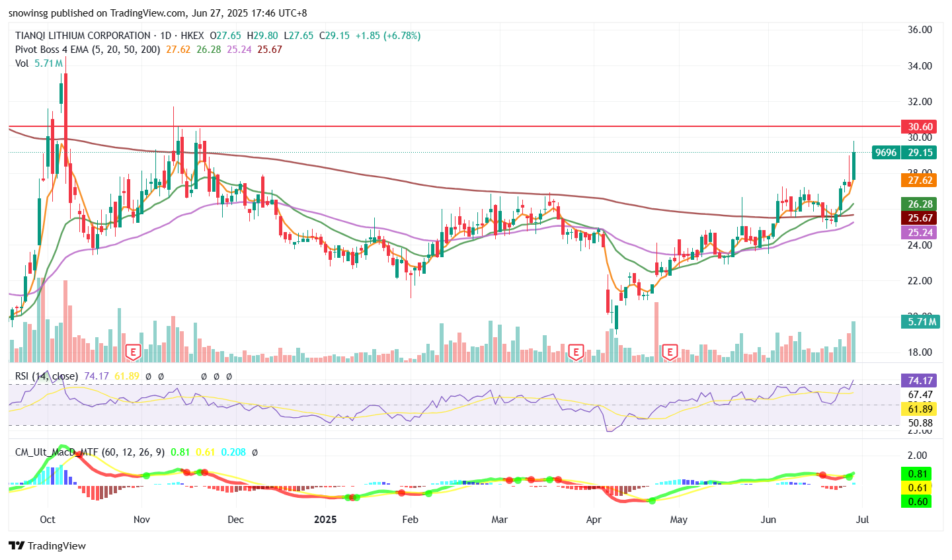Click the yellow 61.89 value in the RSI legend
The width and height of the screenshot is (952, 560).
pyautogui.click(x=127, y=376)
